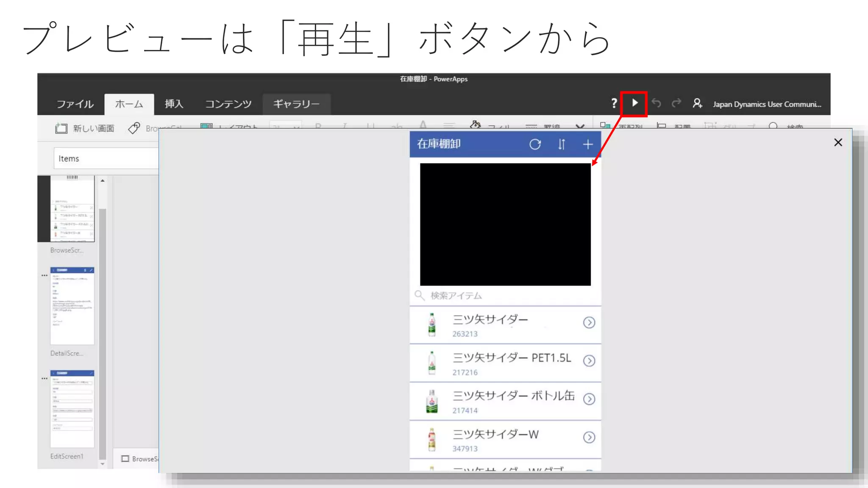The width and height of the screenshot is (868, 488).
Task: Open the ellipsis menu beside DetailScreen
Action: point(45,275)
